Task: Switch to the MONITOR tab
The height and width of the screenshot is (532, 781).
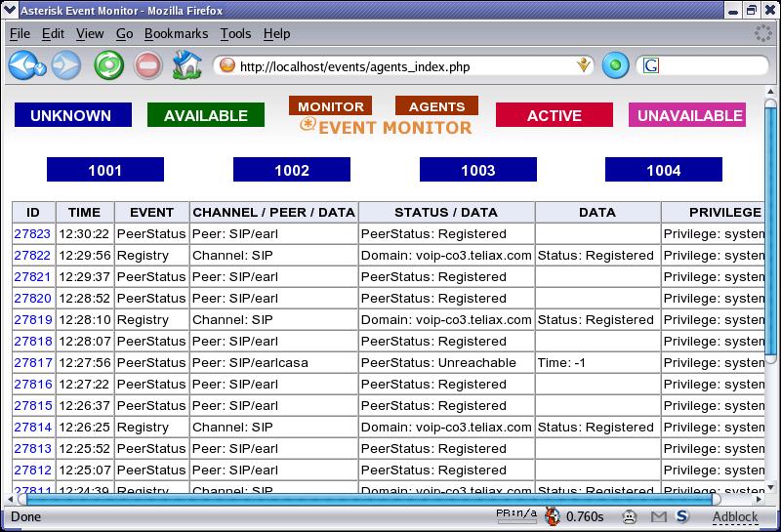Action: [x=331, y=106]
